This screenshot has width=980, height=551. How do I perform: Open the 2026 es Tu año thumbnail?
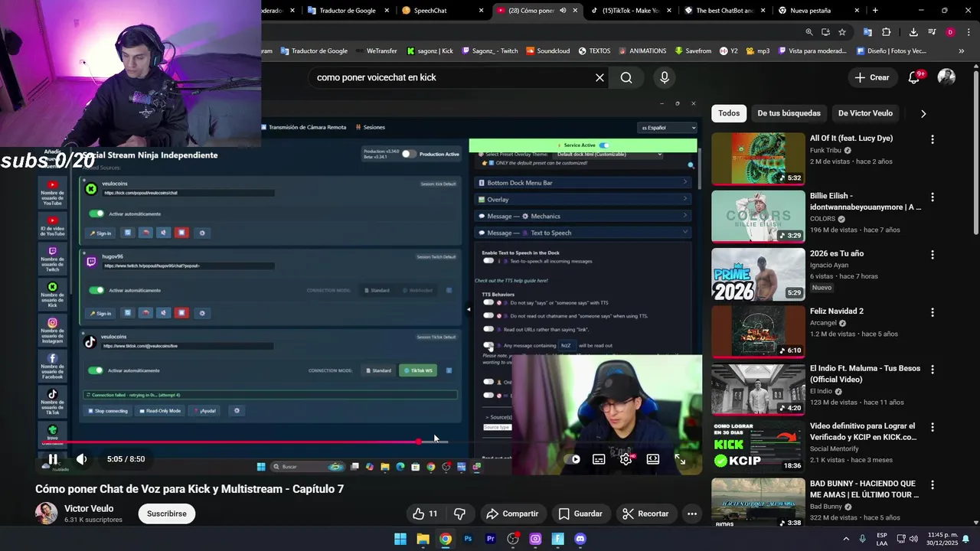point(758,274)
